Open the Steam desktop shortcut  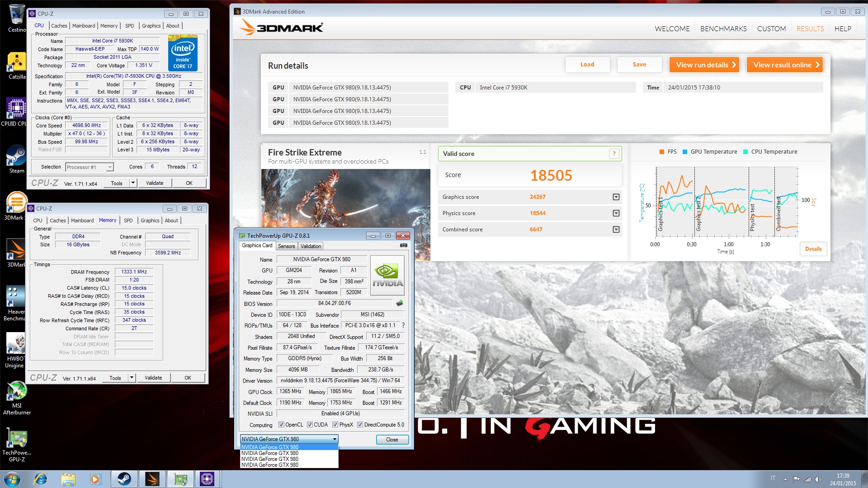17,159
